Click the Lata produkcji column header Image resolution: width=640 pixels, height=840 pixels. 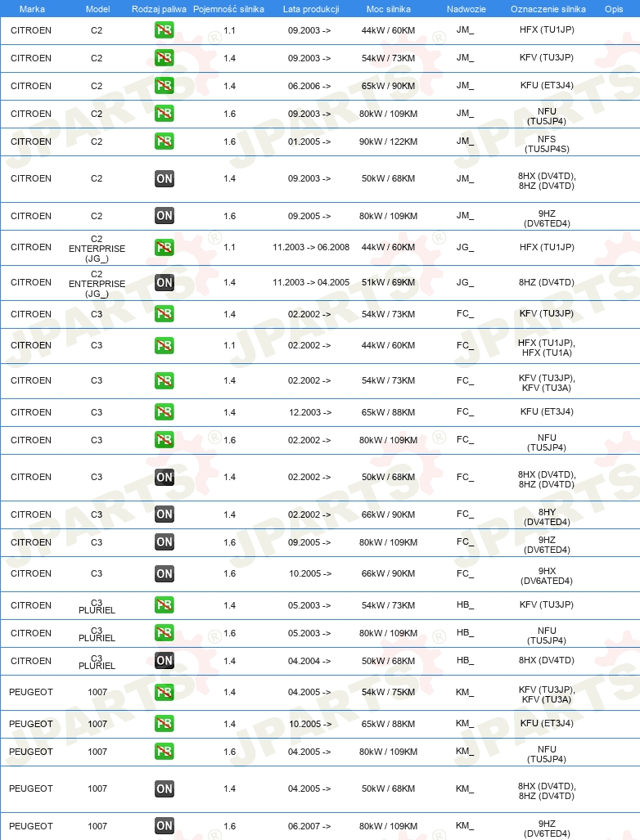(311, 9)
